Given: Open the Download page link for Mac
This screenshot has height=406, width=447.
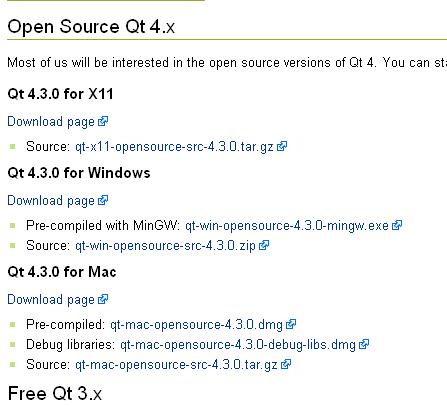Looking at the screenshot, I should [x=51, y=300].
